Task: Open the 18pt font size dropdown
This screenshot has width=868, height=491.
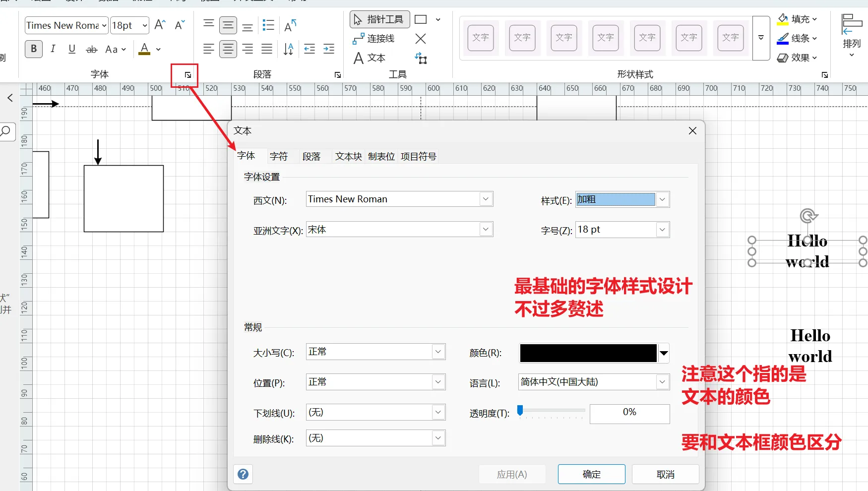Action: coord(145,25)
